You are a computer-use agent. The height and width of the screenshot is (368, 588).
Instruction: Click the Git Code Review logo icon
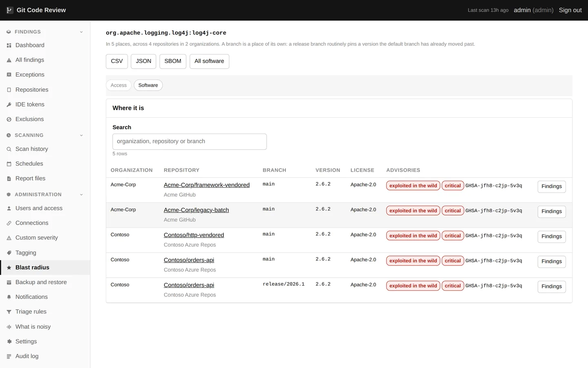click(x=9, y=10)
